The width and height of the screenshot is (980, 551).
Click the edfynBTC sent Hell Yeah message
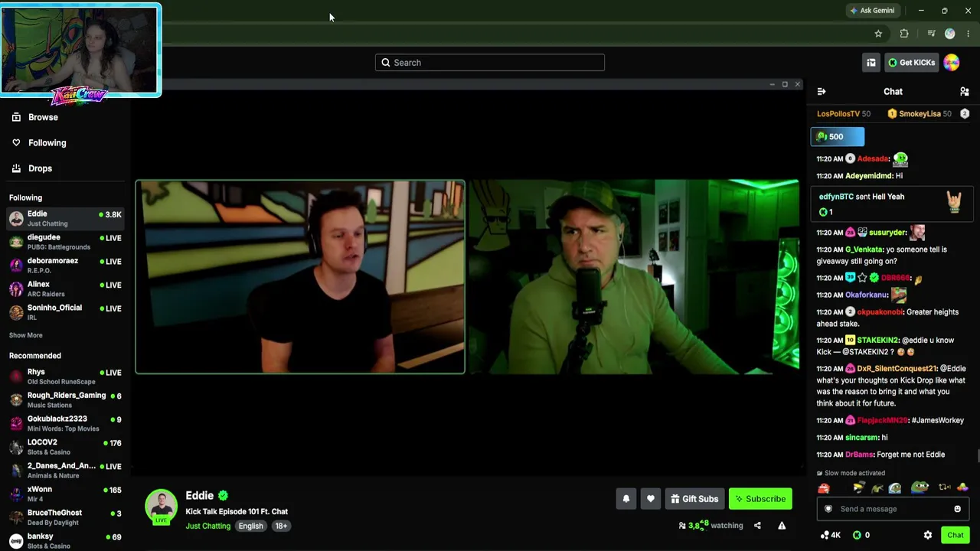(x=892, y=204)
